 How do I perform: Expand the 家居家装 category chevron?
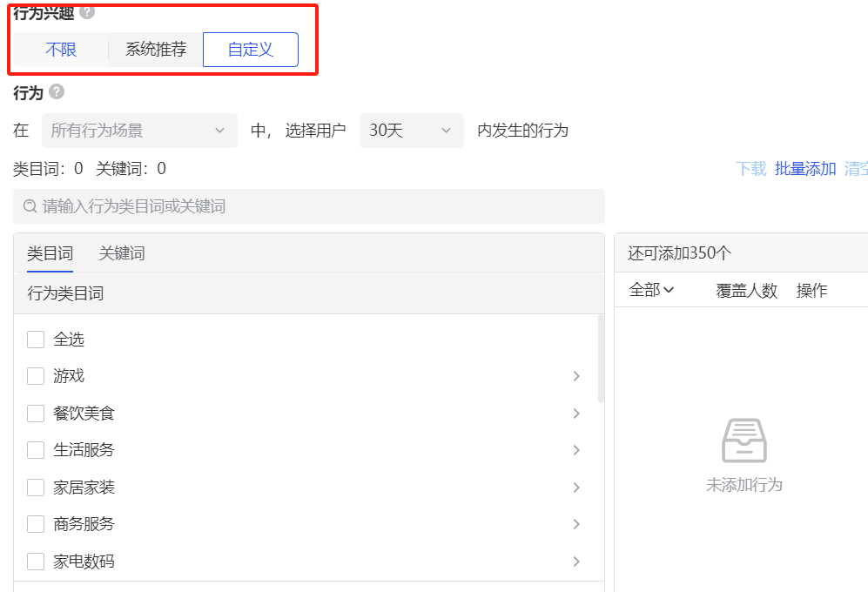[576, 488]
